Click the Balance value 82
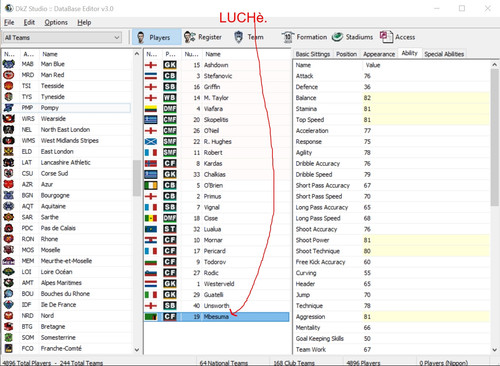Image resolution: width=500 pixels, height=366 pixels. point(367,98)
